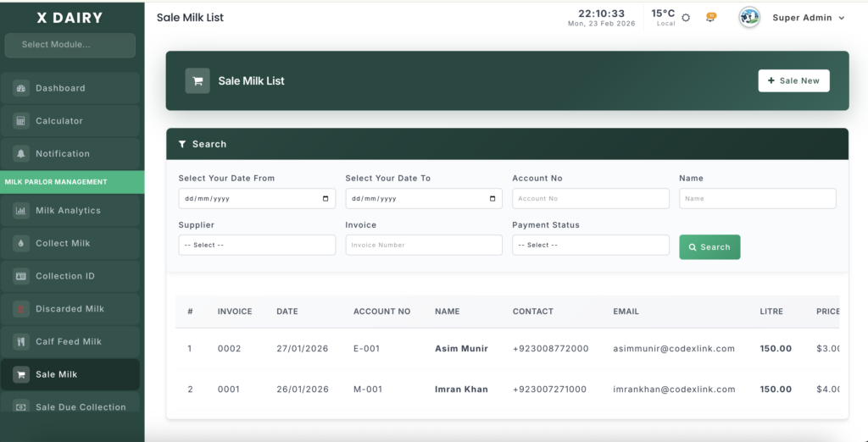
Task: Expand the Supplier select dropdown
Action: pyautogui.click(x=257, y=245)
